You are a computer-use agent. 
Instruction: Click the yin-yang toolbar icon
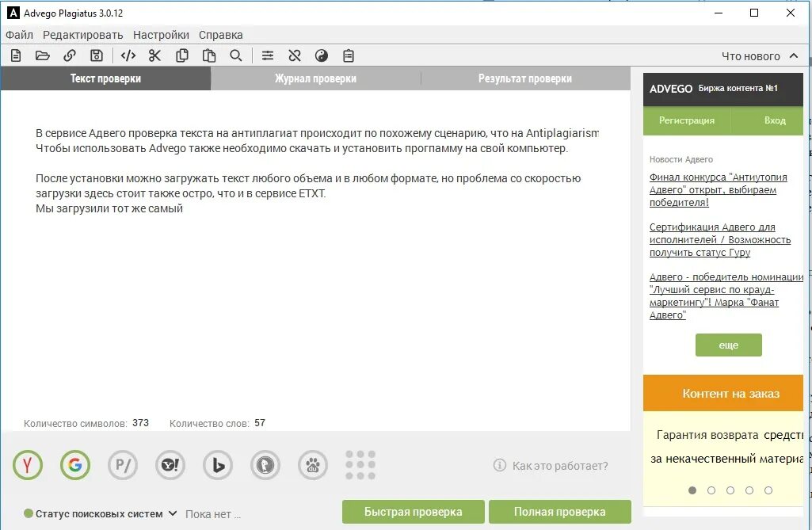coord(322,55)
